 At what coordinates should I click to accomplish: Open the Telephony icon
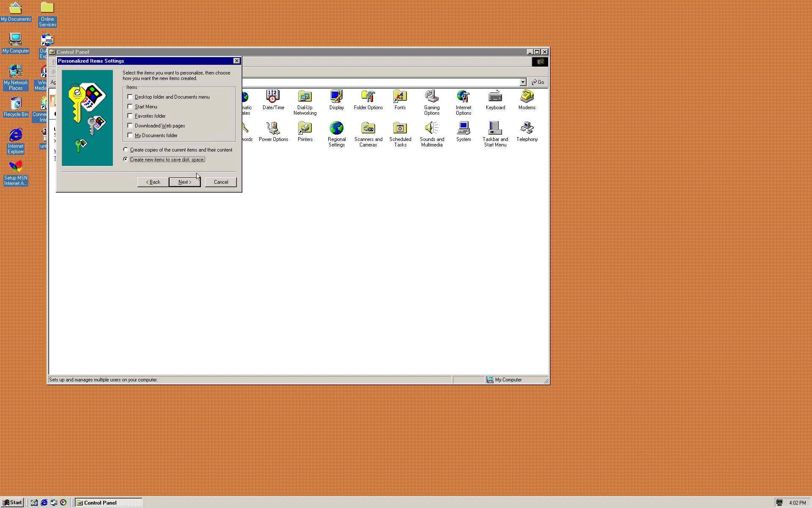[x=527, y=129]
